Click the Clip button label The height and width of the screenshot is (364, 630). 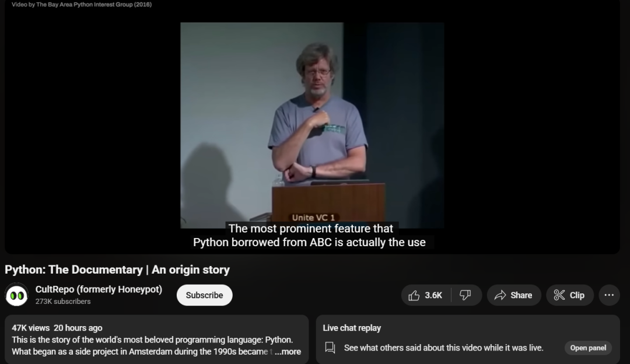(x=577, y=295)
